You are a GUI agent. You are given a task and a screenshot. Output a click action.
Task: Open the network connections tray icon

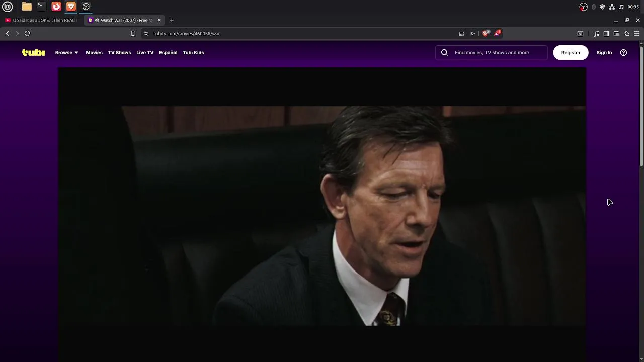point(612,7)
